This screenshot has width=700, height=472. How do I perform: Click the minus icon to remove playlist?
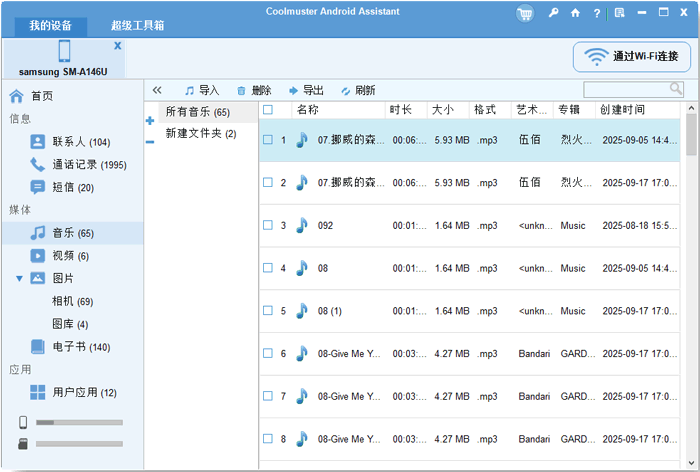click(150, 142)
